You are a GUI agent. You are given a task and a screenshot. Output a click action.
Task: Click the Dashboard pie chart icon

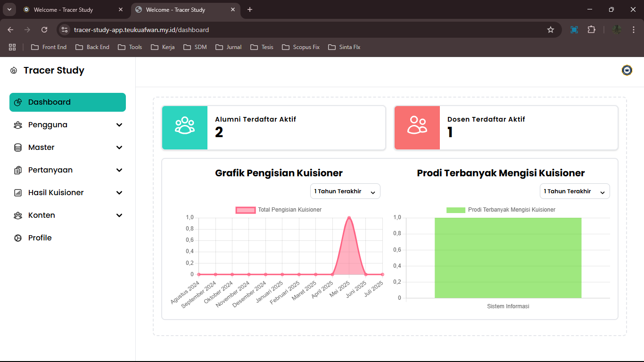coord(18,102)
